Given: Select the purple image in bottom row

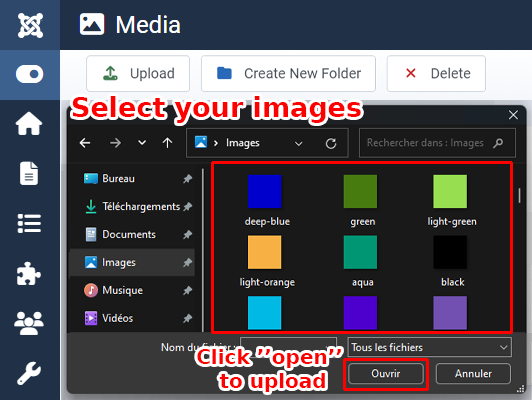Looking at the screenshot, I should click(450, 312).
